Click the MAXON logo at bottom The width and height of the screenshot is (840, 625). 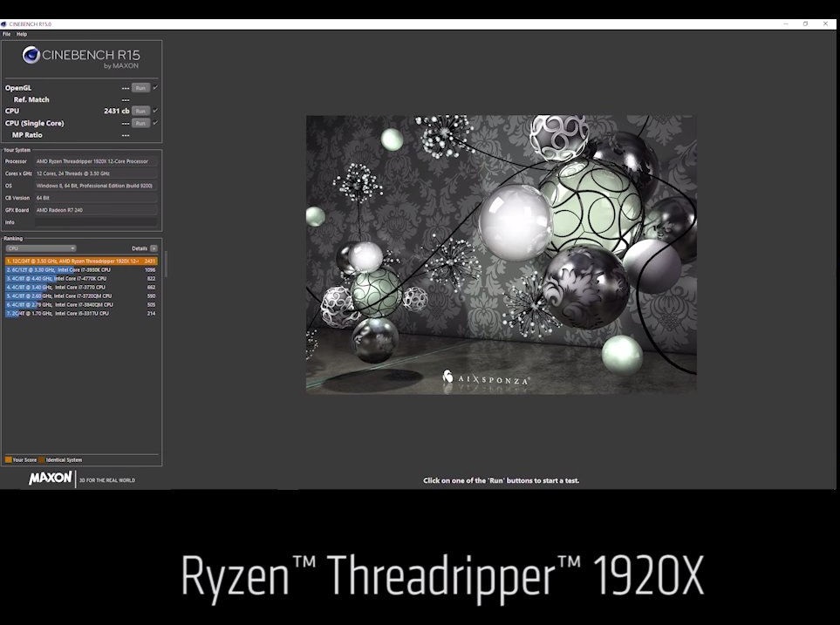tap(50, 478)
